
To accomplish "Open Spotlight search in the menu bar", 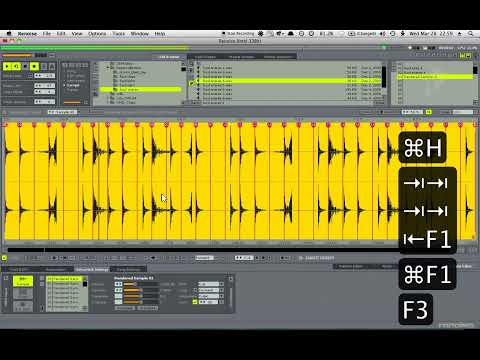I will tap(470, 34).
